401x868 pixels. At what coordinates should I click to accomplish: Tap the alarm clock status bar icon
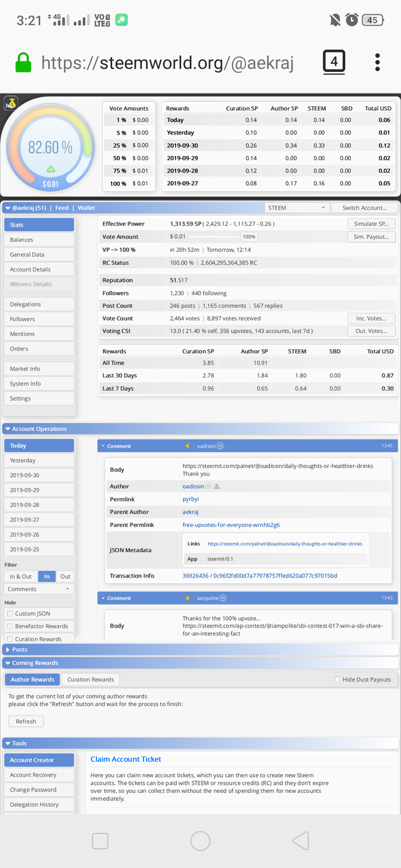click(x=352, y=20)
